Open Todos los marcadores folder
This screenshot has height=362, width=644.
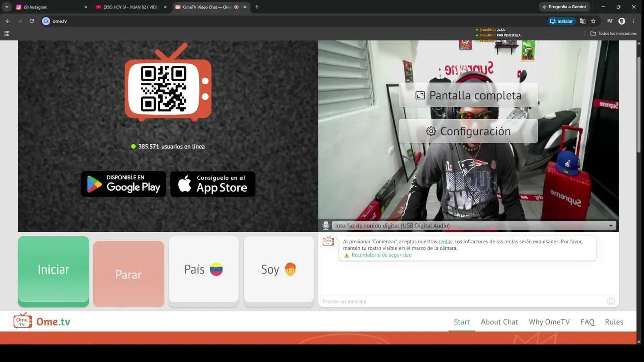[614, 33]
